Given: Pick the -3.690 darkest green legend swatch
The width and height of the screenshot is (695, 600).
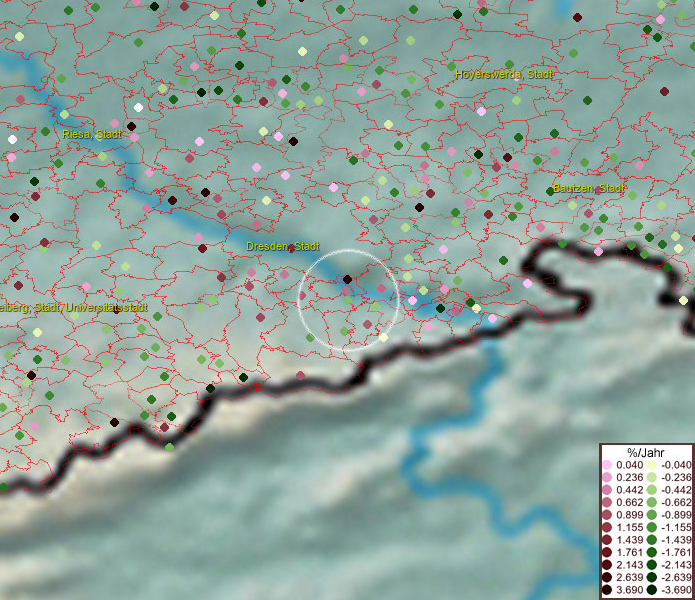Looking at the screenshot, I should click(651, 591).
